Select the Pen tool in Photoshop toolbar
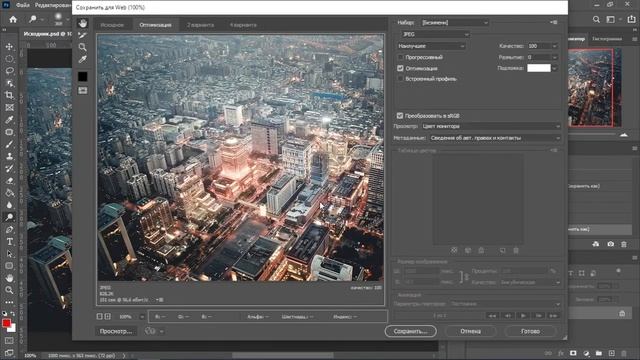 [9, 229]
